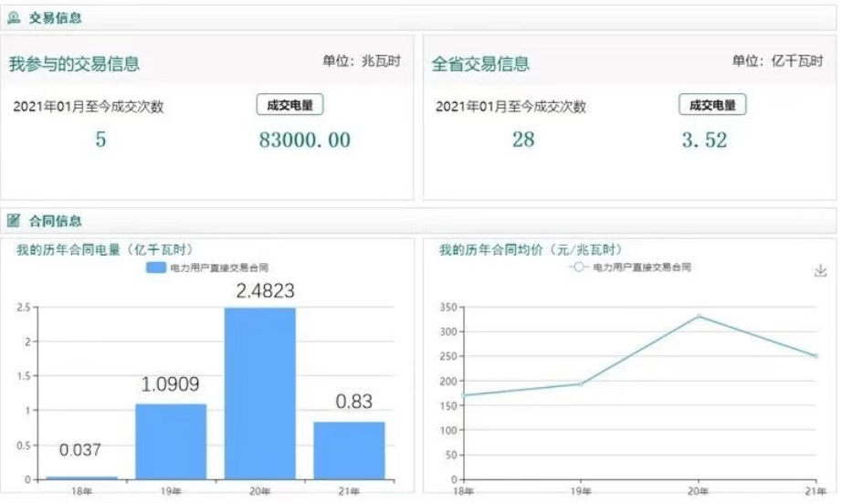
Task: Open my transaction count value 5
Action: tap(100, 140)
